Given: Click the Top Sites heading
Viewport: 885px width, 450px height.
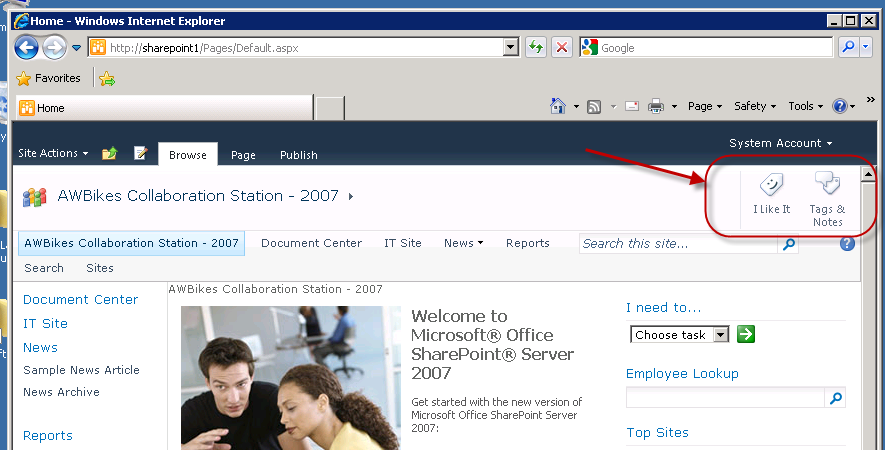Looking at the screenshot, I should 657,433.
